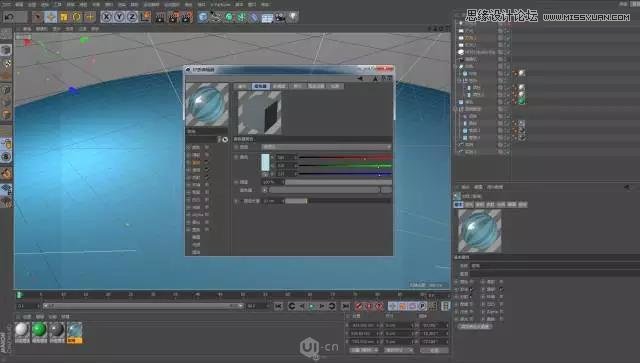Click Apply button in Coordinate Manager
Screen dimensions: 640x363
(x=435, y=350)
